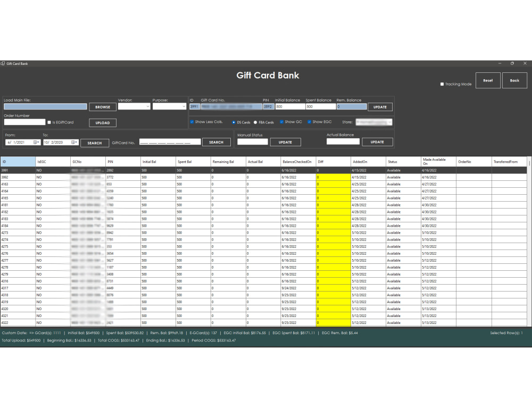
Task: Click the Rem. Balance field showing 0
Action: pos(352,106)
